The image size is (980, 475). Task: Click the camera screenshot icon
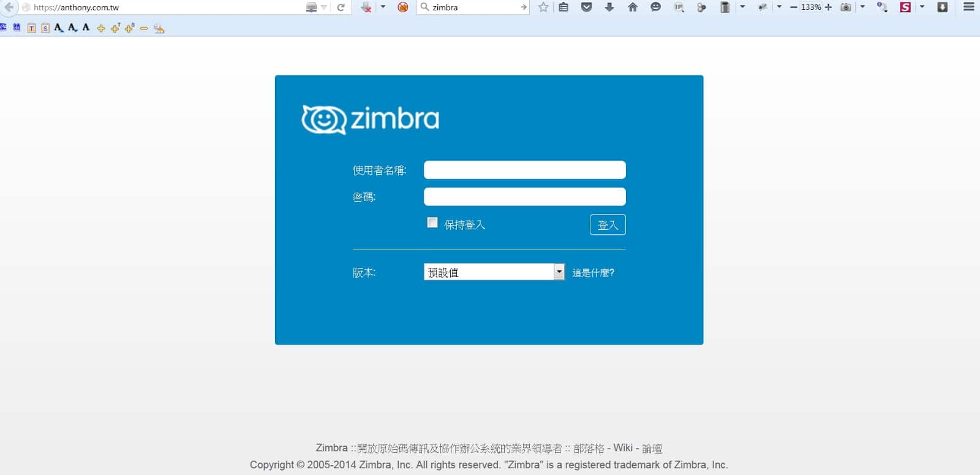point(846,7)
